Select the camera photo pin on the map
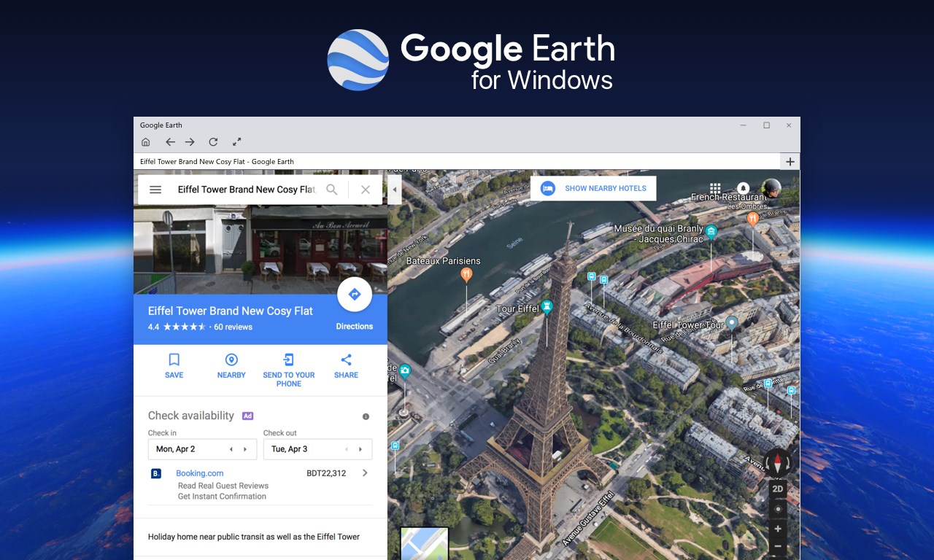The image size is (934, 560). pyautogui.click(x=405, y=373)
